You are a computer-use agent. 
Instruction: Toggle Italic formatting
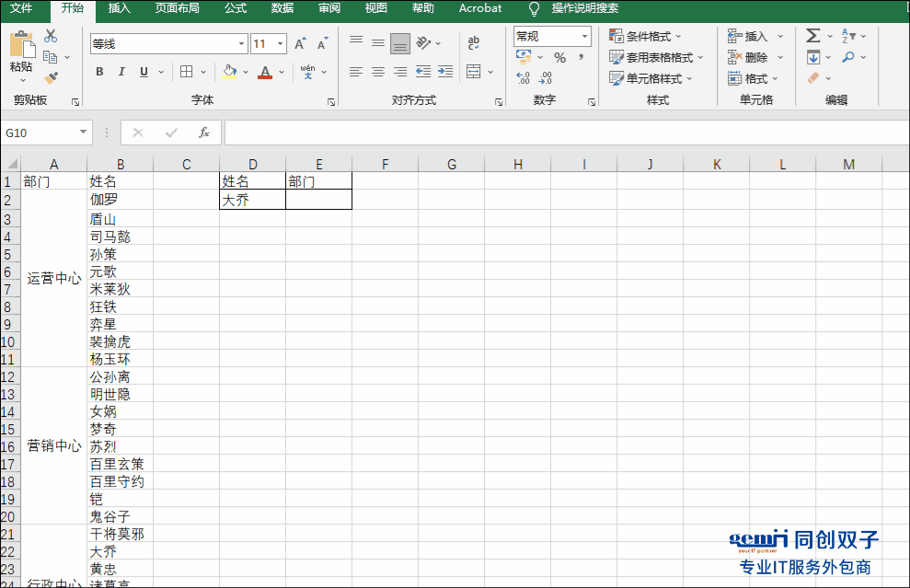[121, 72]
